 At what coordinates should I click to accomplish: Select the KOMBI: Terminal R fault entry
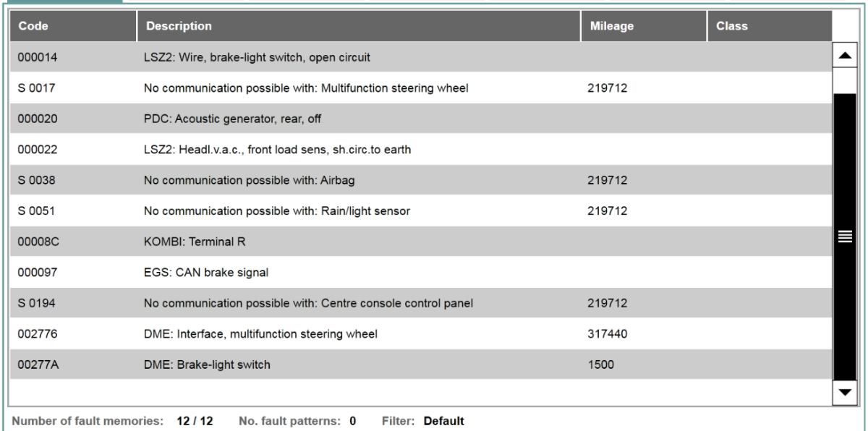tap(422, 242)
